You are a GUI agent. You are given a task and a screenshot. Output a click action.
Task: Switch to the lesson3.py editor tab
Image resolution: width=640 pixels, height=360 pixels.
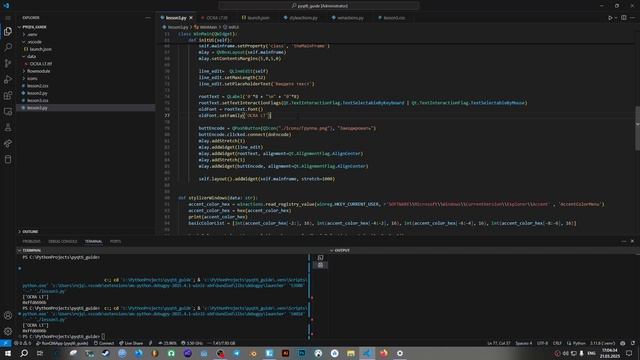[x=176, y=18]
